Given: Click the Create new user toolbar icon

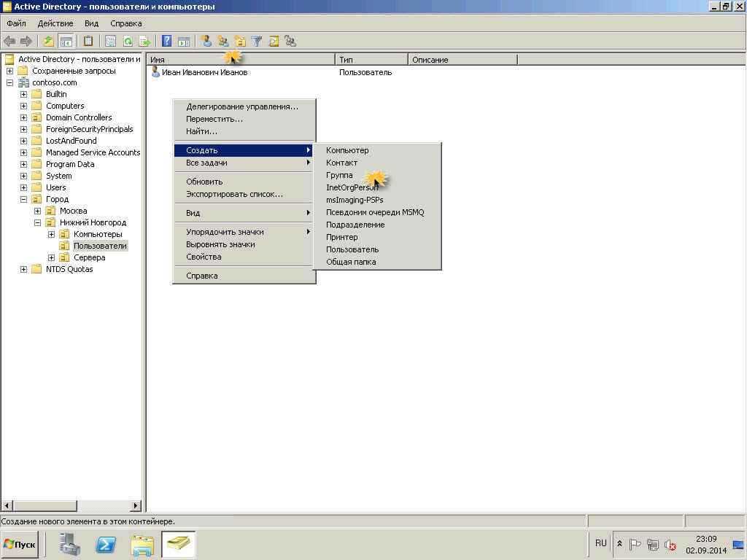Looking at the screenshot, I should click(x=206, y=42).
